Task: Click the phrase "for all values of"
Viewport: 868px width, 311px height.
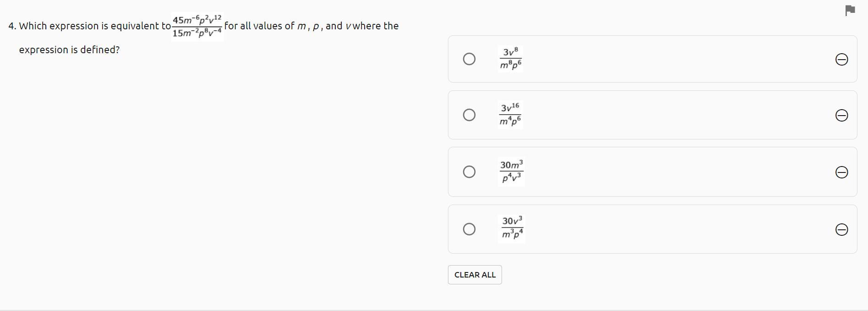Action: point(259,26)
